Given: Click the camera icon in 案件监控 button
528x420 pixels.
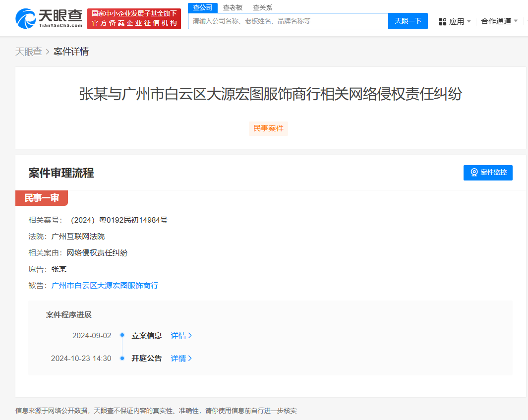Looking at the screenshot, I should [x=474, y=173].
